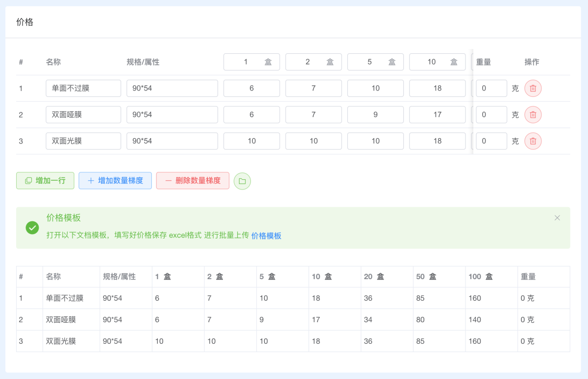
Task: Click the weight input showing 0 on row 3
Action: click(491, 141)
